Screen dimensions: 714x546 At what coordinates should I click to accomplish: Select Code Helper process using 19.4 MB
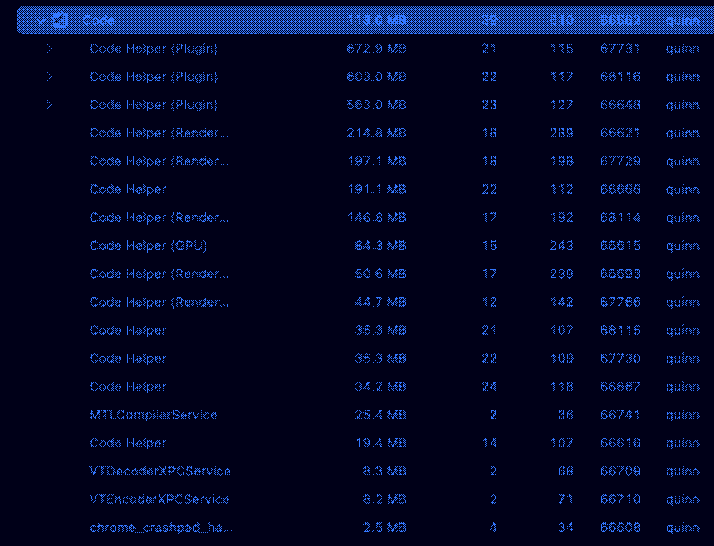pos(128,442)
